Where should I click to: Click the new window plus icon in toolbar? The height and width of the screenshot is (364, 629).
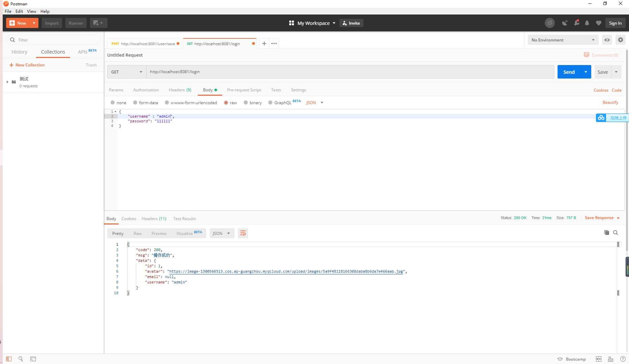98,23
